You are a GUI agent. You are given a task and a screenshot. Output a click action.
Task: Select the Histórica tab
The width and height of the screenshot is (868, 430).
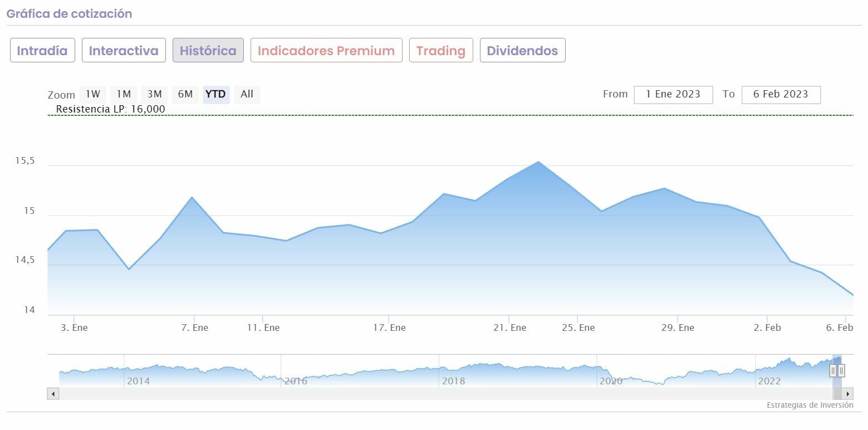208,51
